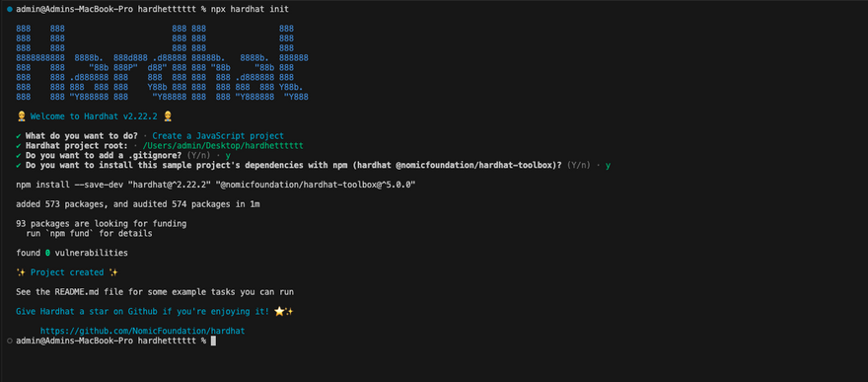Viewport: 868px width, 382px height.
Task: Click 'found 0 vulnerabilities' line
Action: [x=72, y=253]
